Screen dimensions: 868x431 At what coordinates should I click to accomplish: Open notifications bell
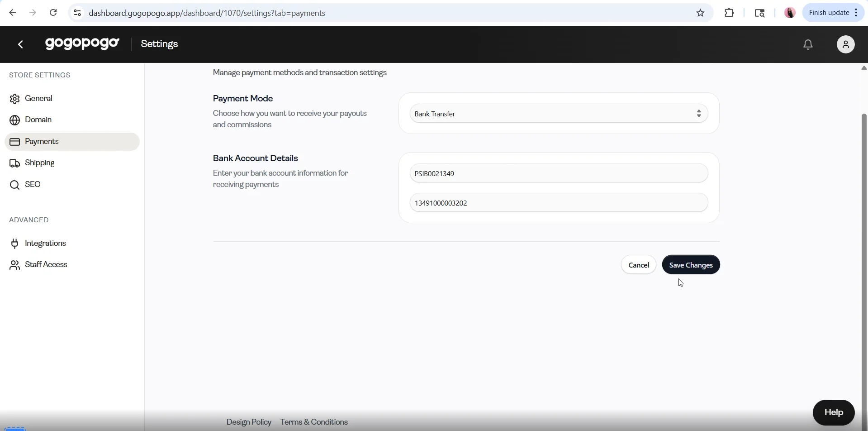[808, 44]
